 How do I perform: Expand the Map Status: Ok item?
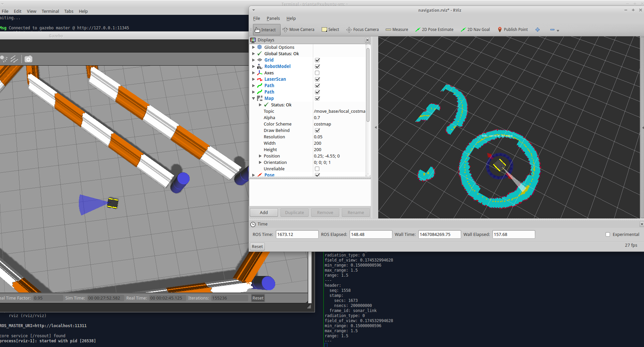pyautogui.click(x=260, y=105)
